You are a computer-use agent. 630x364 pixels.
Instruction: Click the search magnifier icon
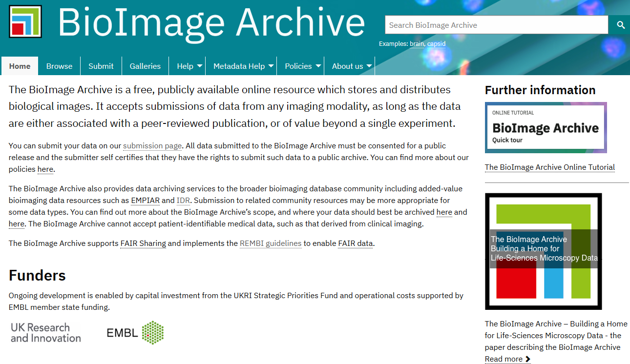[x=620, y=24]
